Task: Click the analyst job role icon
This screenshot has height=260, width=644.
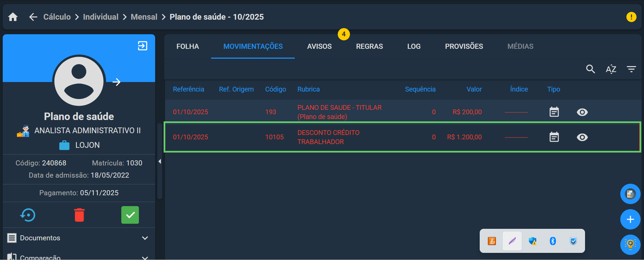Action: pyautogui.click(x=23, y=131)
